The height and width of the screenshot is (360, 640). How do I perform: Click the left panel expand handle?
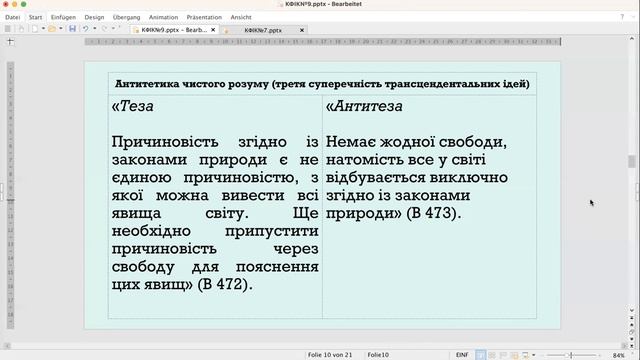[x=1, y=192]
